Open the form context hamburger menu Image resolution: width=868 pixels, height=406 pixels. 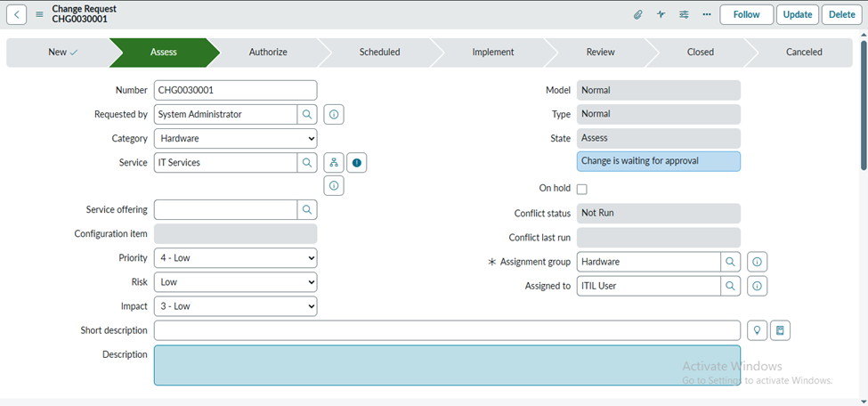point(39,14)
